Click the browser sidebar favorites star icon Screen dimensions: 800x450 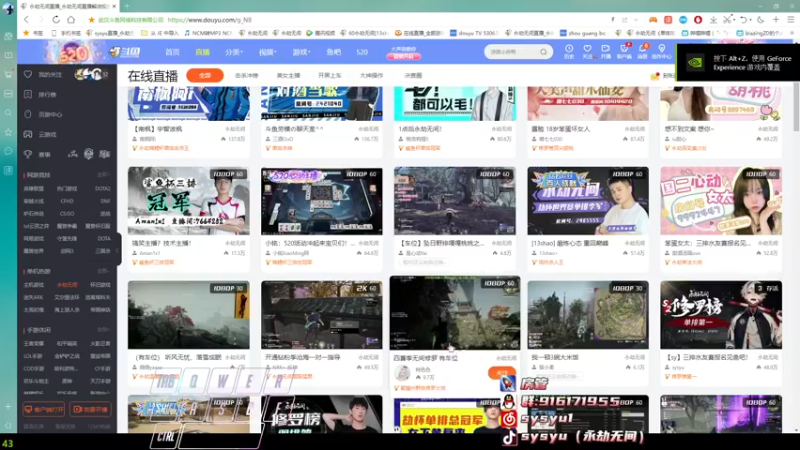(x=8, y=132)
